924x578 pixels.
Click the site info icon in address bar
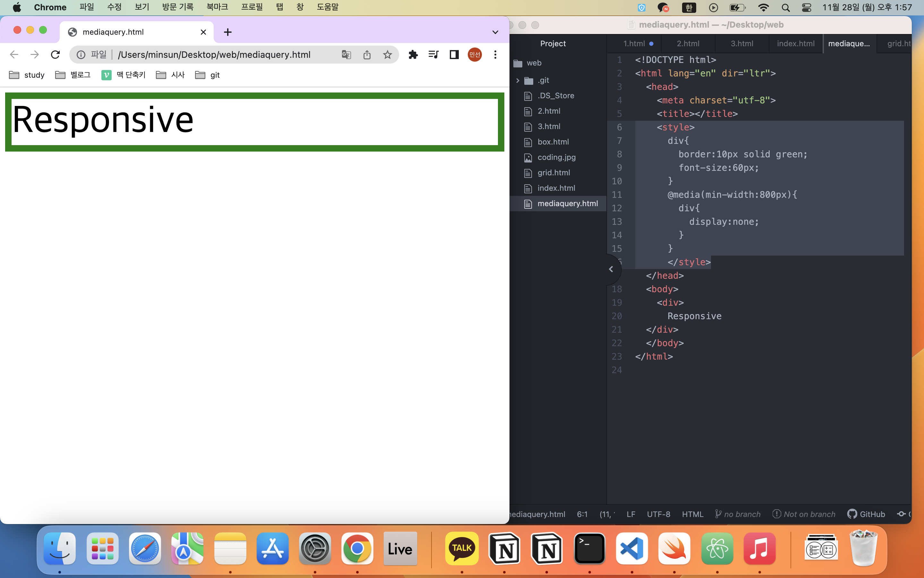click(x=81, y=55)
